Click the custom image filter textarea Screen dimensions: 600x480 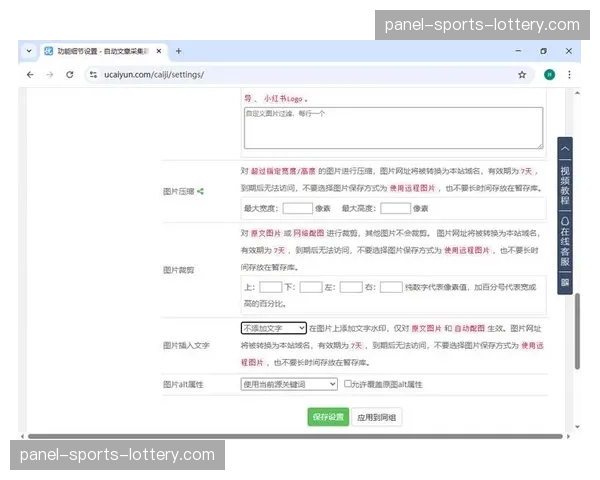[393, 128]
